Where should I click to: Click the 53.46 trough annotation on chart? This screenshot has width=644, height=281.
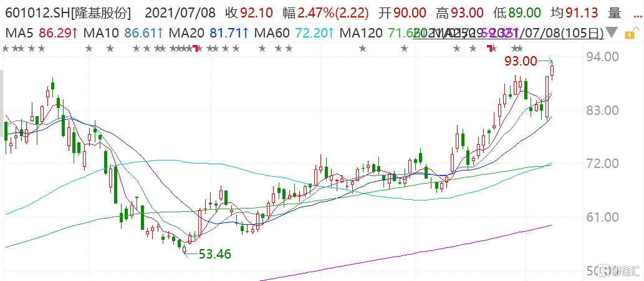tap(215, 254)
